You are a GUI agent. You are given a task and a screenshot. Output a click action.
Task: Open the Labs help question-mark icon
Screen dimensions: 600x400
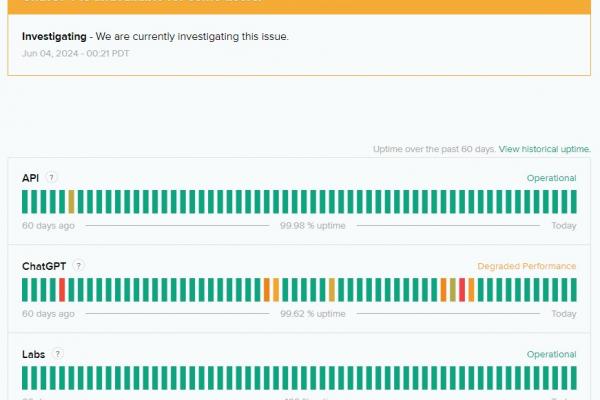[x=57, y=354]
